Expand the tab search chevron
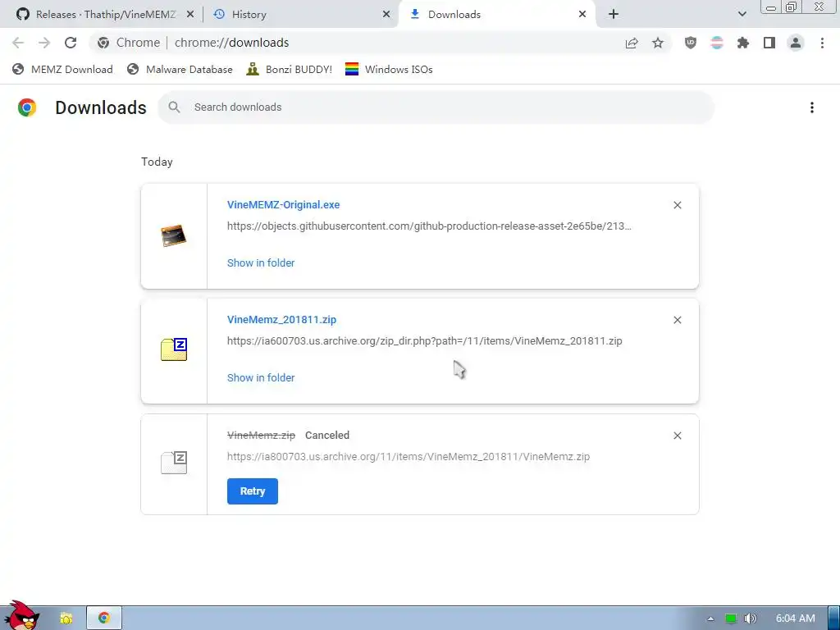This screenshot has width=840, height=630. click(x=742, y=14)
